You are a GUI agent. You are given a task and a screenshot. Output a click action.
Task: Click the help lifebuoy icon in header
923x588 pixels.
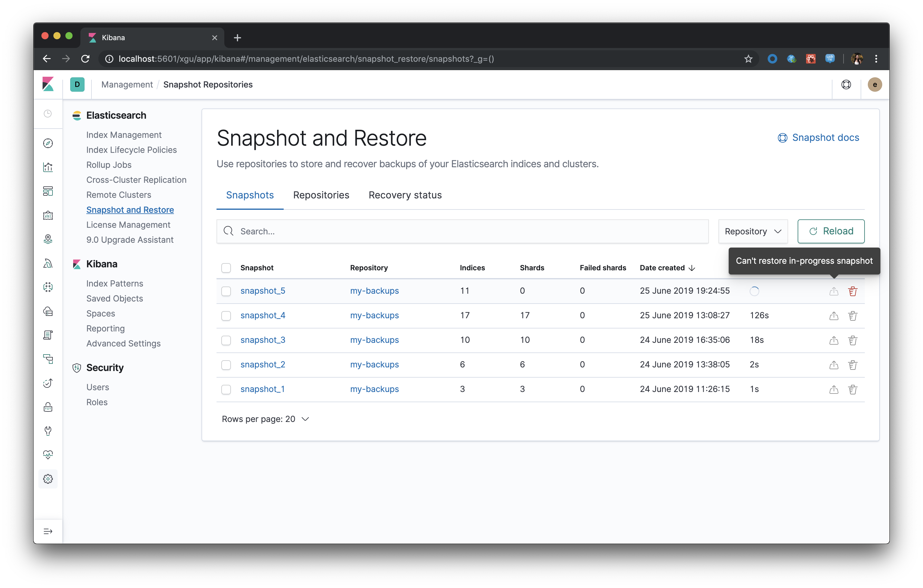[846, 85]
